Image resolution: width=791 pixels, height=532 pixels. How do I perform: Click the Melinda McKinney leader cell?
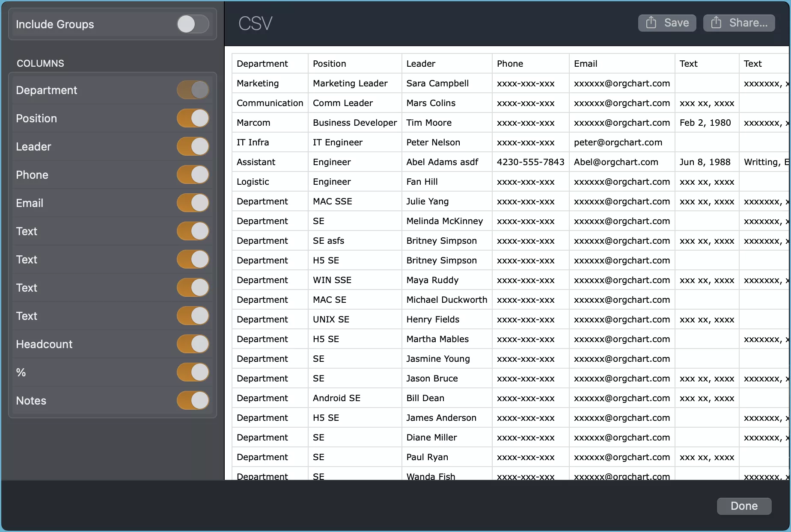(x=447, y=221)
